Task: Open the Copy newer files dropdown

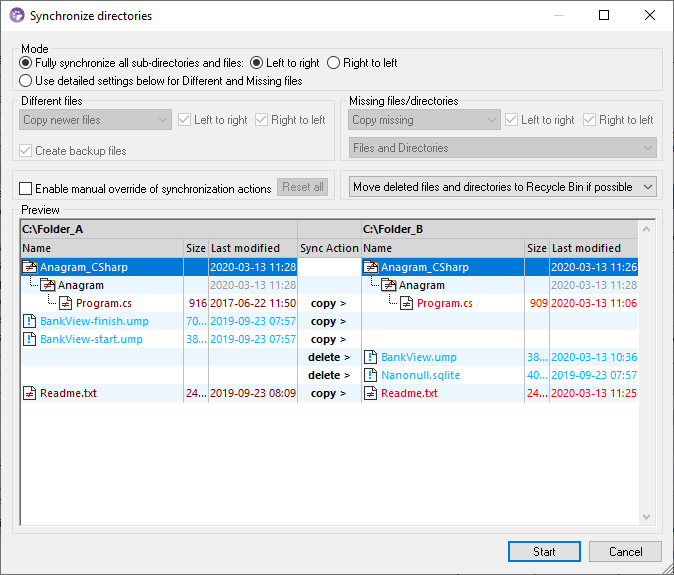Action: (x=96, y=120)
